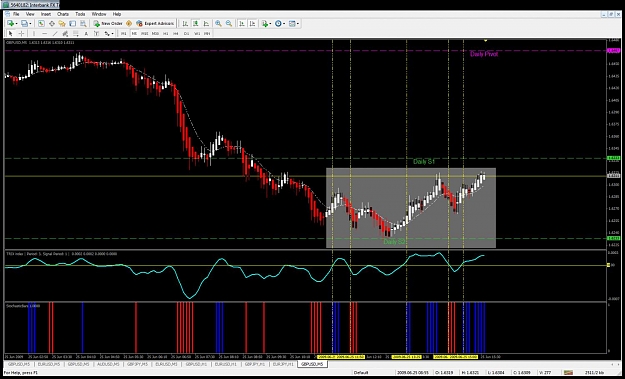The height and width of the screenshot is (379, 625).
Task: Zoom out of the chart
Action: [229, 24]
